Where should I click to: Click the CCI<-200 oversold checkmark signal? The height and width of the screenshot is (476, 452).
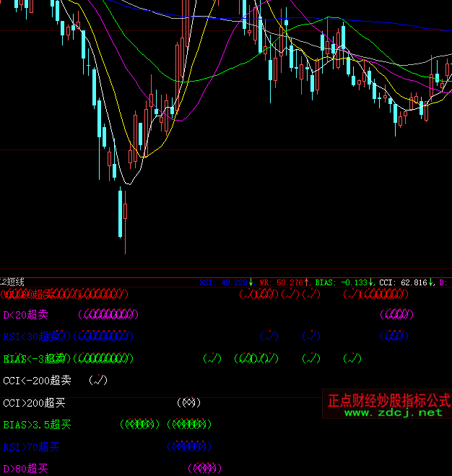[x=98, y=380]
